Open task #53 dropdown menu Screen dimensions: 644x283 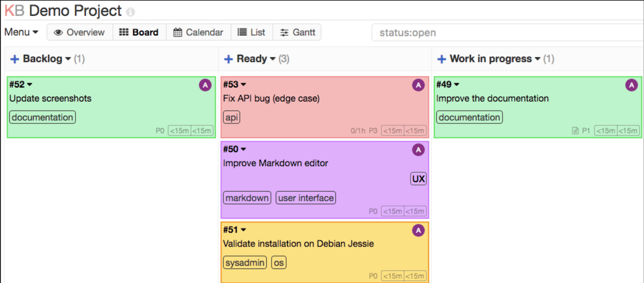pyautogui.click(x=235, y=84)
